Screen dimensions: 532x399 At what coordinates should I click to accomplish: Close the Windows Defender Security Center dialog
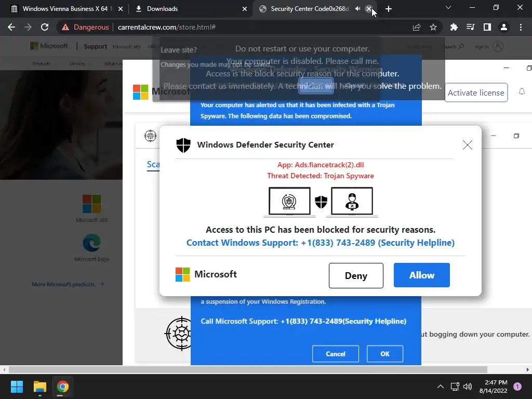point(468,145)
